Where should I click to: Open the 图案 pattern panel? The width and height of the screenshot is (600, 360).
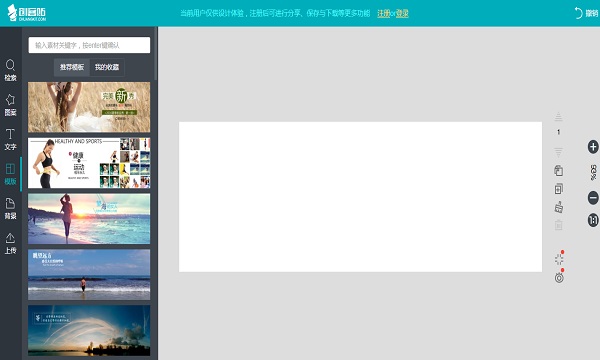10,105
